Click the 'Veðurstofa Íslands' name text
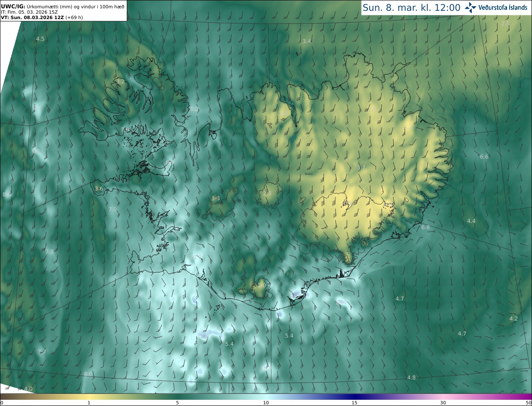 (x=503, y=7)
